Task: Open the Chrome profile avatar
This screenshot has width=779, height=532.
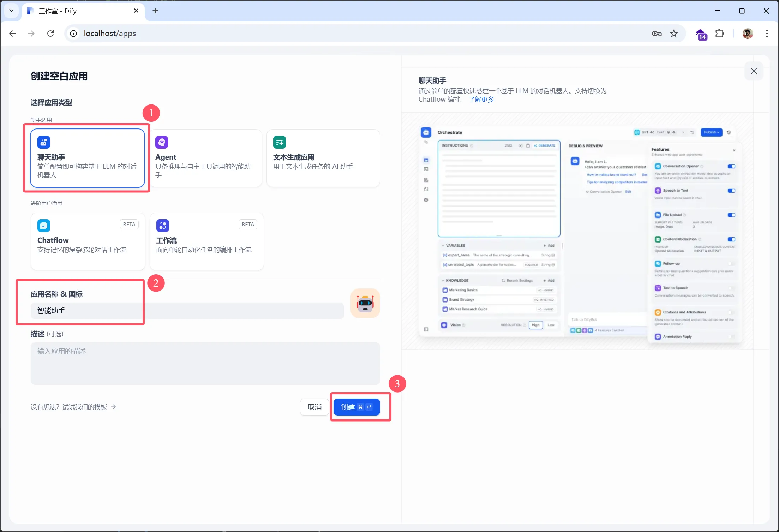Action: 748,33
